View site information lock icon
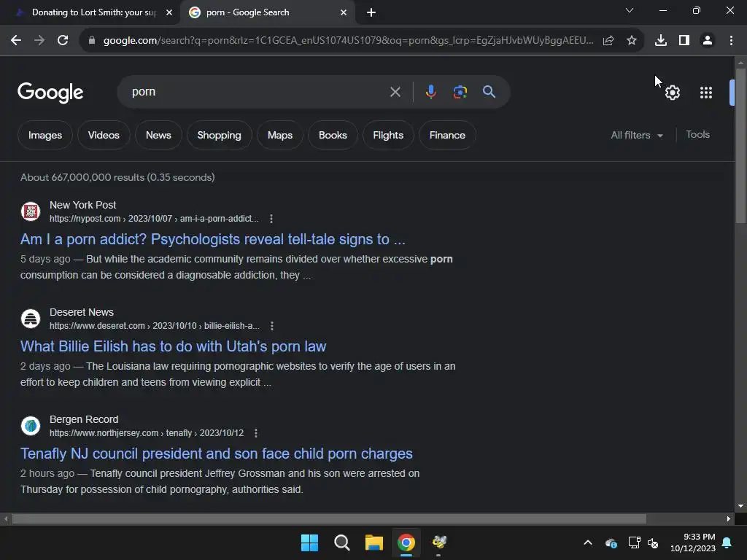The image size is (747, 560). point(92,41)
